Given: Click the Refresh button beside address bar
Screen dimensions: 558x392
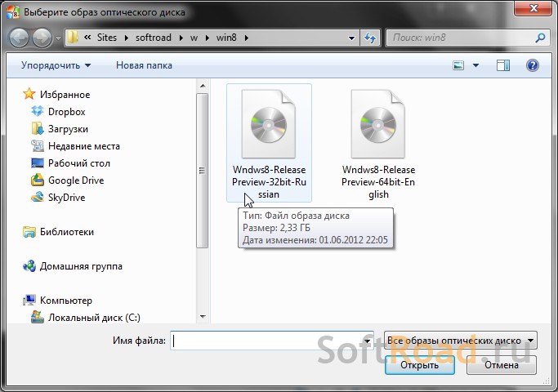Looking at the screenshot, I should [370, 38].
